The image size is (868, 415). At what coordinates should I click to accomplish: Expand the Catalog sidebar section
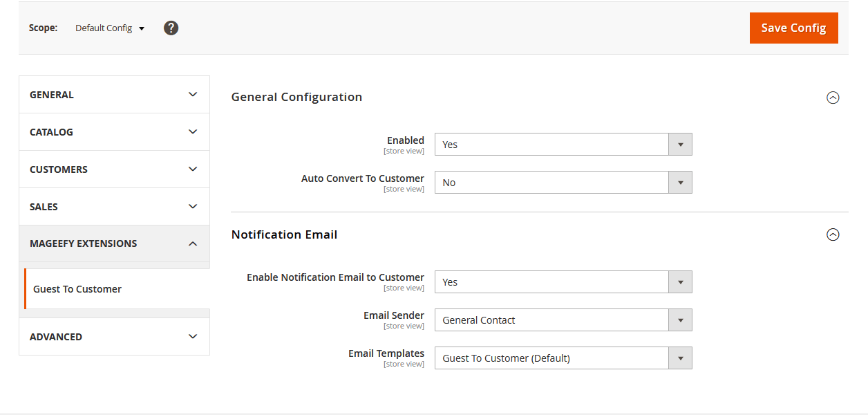pos(114,132)
